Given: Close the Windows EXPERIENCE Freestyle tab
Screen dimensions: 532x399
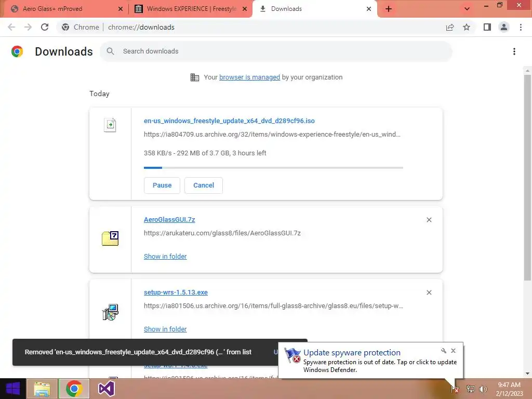Looking at the screenshot, I should [x=245, y=9].
